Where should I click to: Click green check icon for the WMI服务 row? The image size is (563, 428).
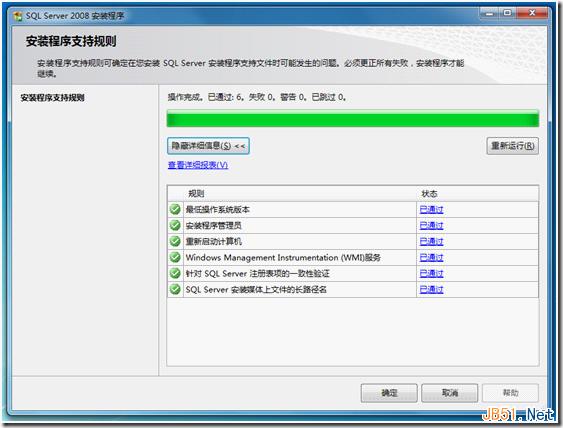coord(175,257)
